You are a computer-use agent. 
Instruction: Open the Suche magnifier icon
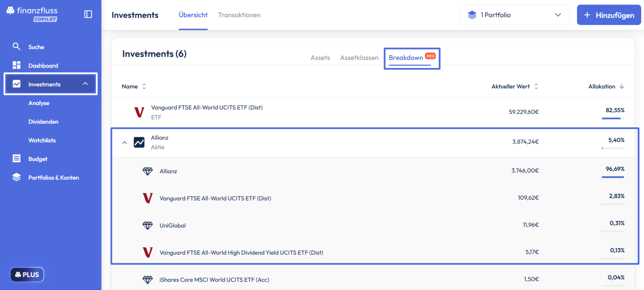pos(16,46)
